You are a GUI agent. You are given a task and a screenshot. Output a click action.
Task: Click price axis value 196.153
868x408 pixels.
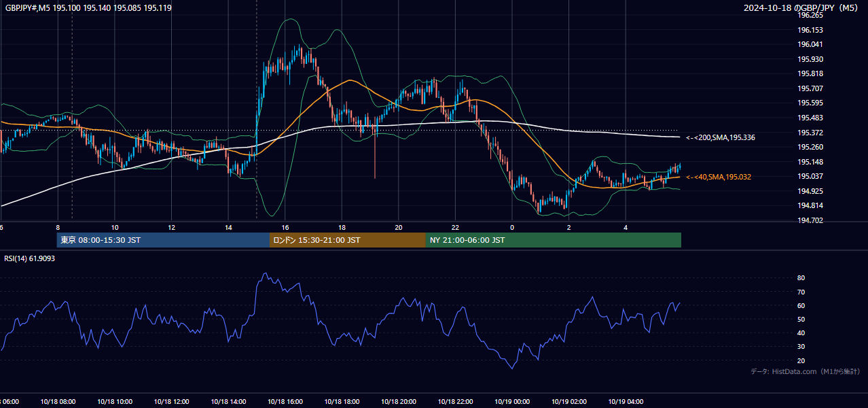(810, 30)
